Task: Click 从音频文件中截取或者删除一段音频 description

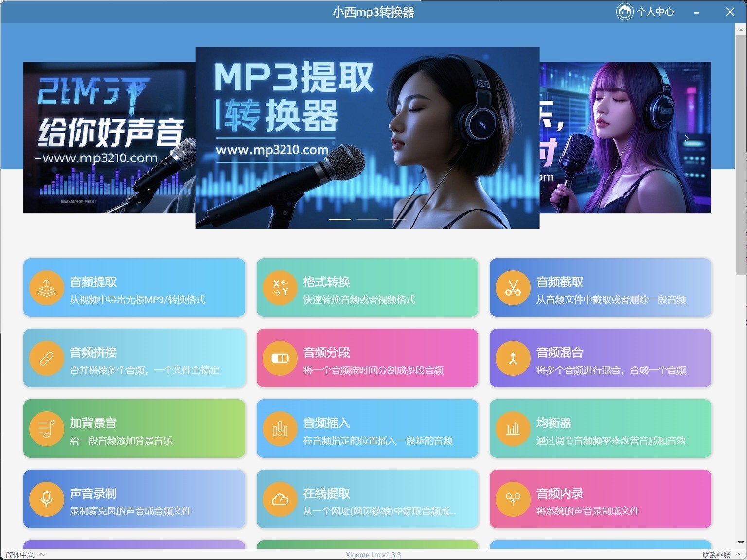Action: tap(611, 299)
